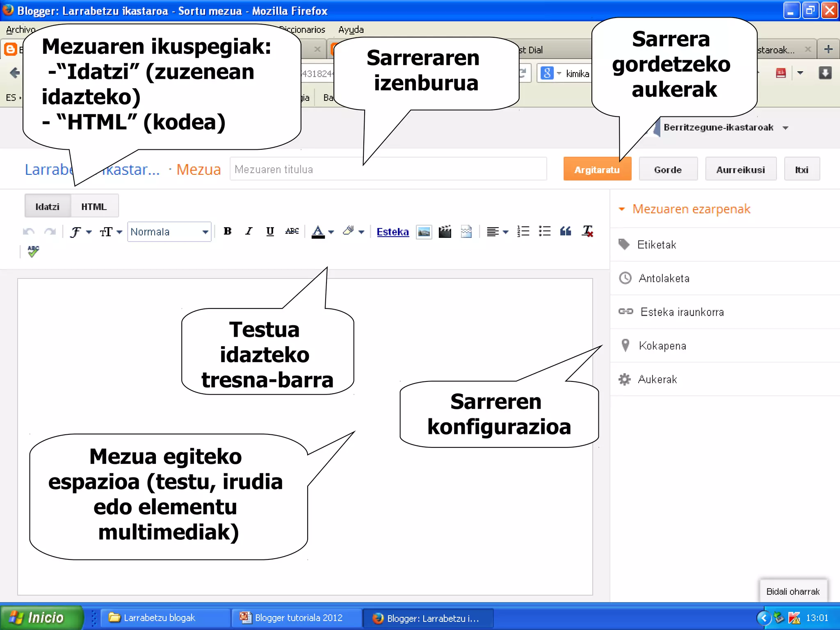The image size is (840, 630).
Task: Open the Ayuda menu in Firefox
Action: point(351,30)
